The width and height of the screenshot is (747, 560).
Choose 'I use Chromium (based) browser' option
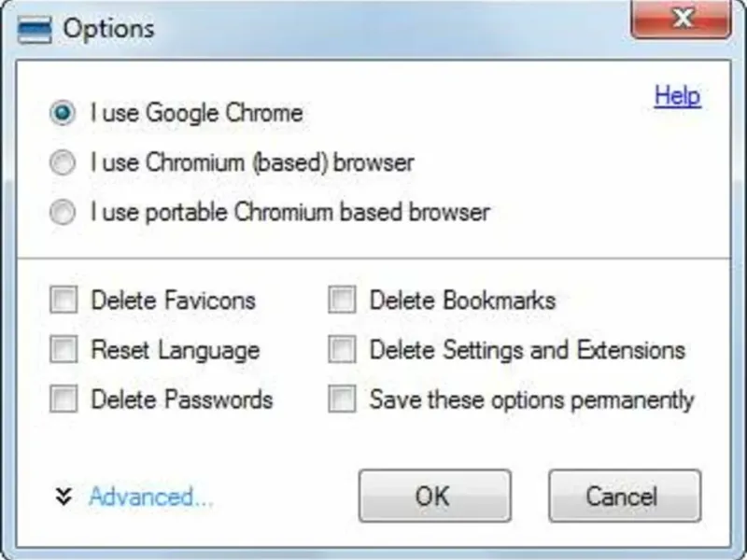pyautogui.click(x=63, y=163)
